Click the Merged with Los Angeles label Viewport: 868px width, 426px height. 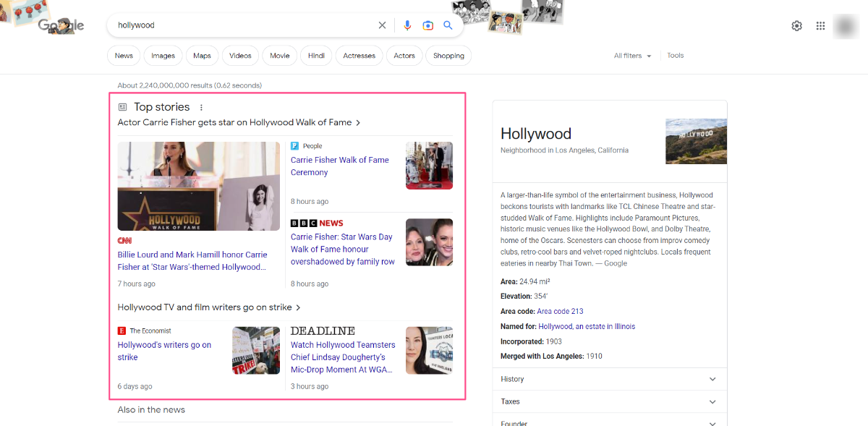542,357
